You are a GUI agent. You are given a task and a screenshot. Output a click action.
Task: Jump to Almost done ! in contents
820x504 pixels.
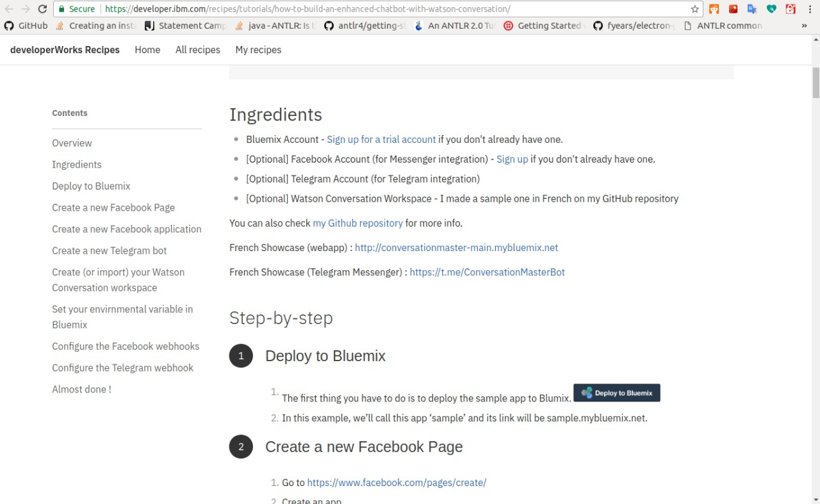click(x=81, y=389)
